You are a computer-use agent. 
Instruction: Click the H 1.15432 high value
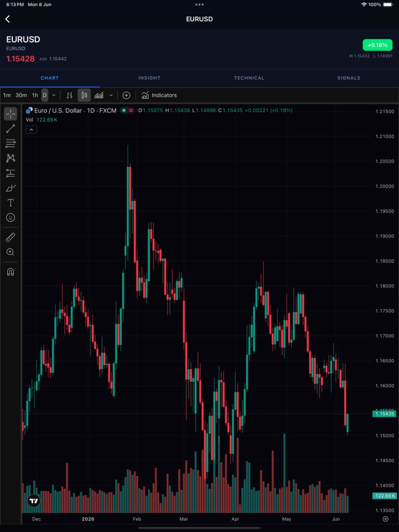tap(359, 56)
